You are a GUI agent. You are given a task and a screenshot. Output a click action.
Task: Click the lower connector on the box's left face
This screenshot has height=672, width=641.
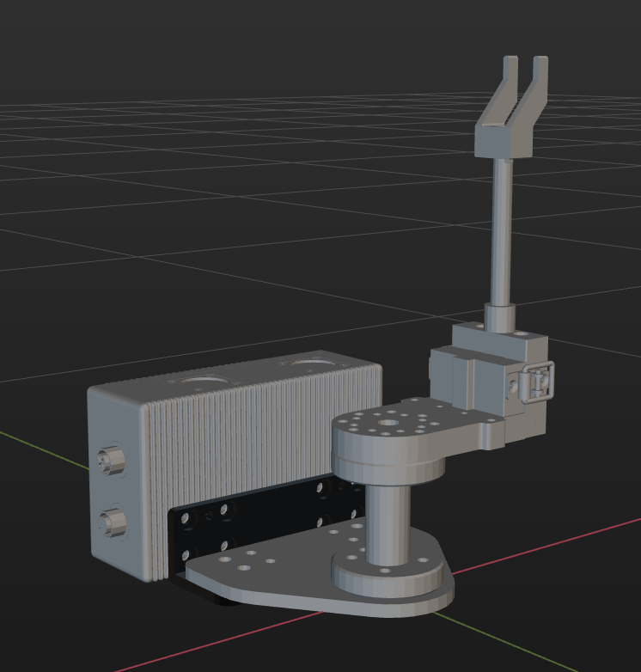click(113, 521)
